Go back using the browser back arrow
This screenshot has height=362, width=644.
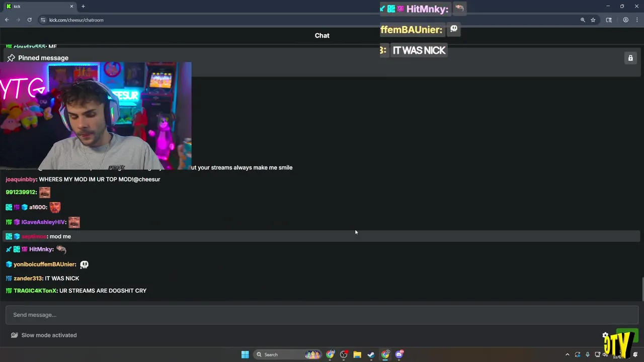pyautogui.click(x=7, y=20)
